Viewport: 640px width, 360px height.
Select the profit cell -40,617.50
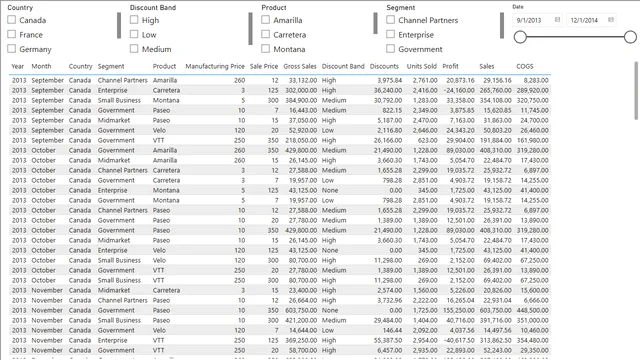(x=459, y=340)
